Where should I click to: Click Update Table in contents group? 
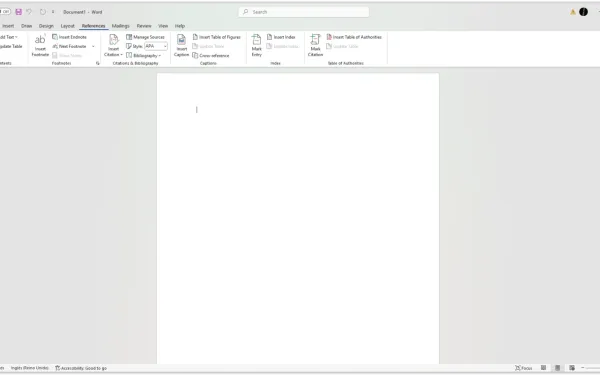[x=11, y=46]
